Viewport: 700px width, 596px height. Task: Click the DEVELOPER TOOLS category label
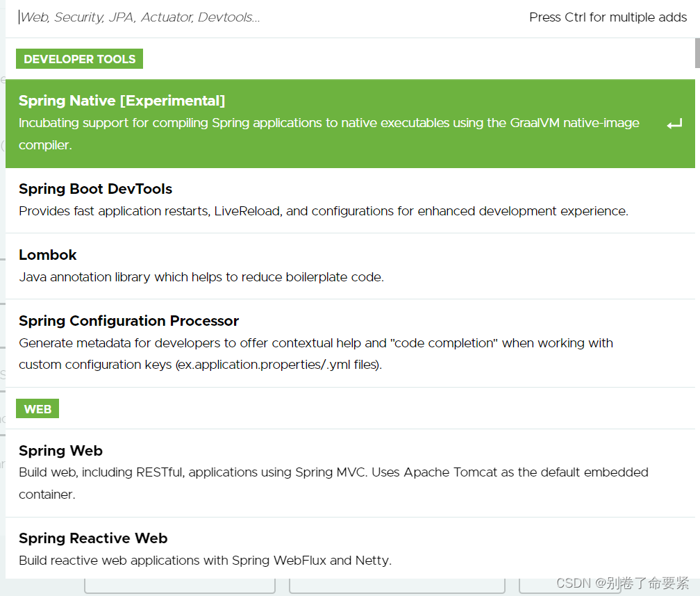(x=79, y=59)
